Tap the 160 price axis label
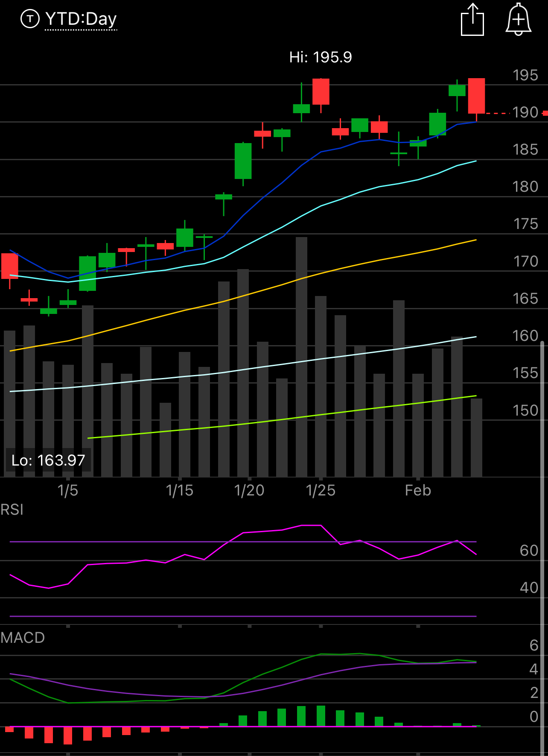548x756 pixels. coord(525,336)
